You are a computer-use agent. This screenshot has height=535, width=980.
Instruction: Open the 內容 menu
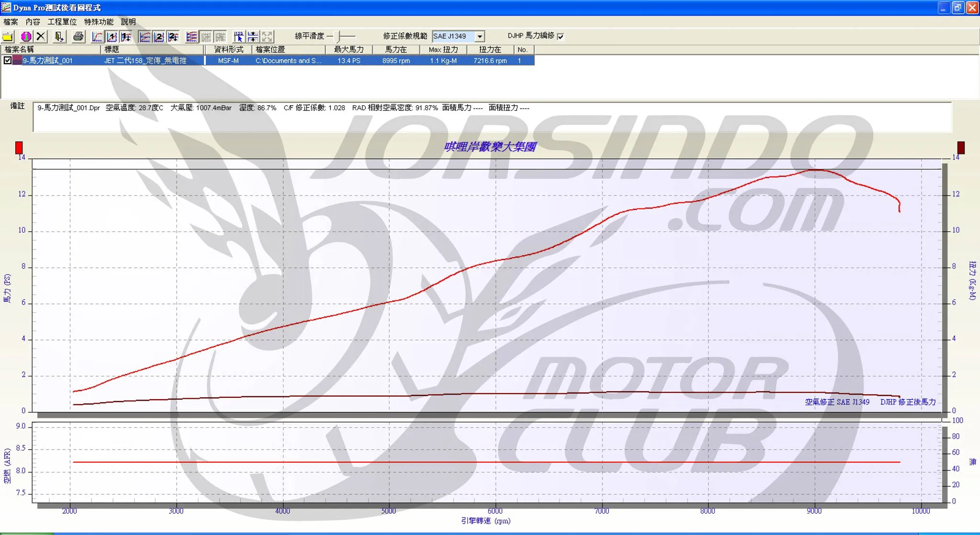point(33,22)
